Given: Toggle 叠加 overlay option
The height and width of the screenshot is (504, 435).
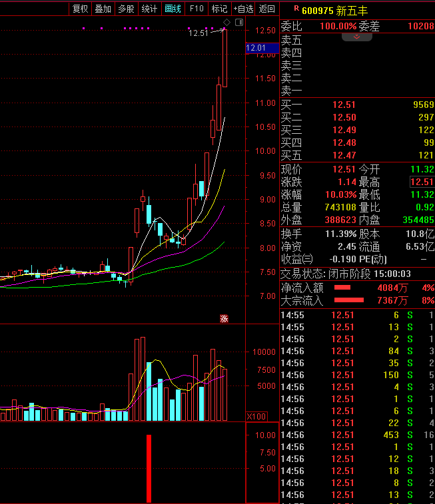Looking at the screenshot, I should [103, 9].
